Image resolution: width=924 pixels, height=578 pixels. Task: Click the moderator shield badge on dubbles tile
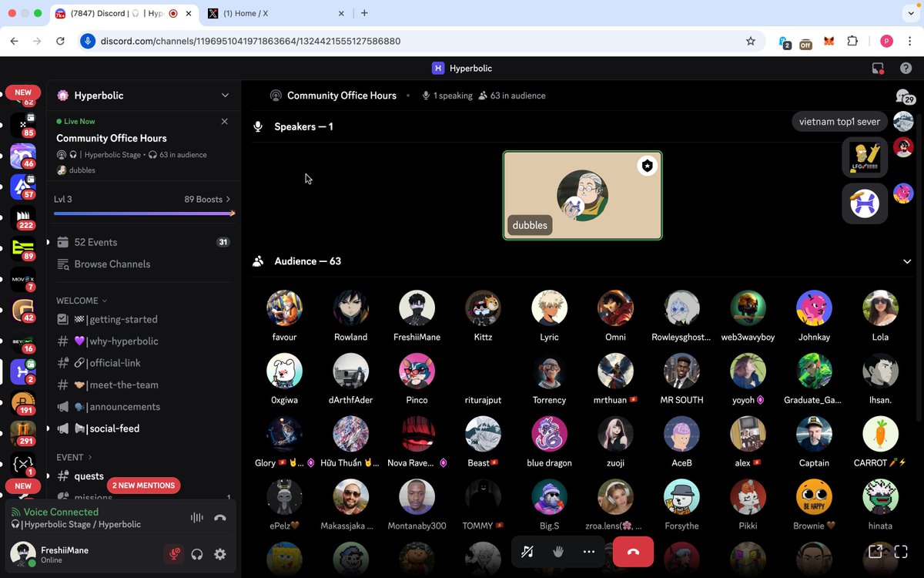(647, 166)
